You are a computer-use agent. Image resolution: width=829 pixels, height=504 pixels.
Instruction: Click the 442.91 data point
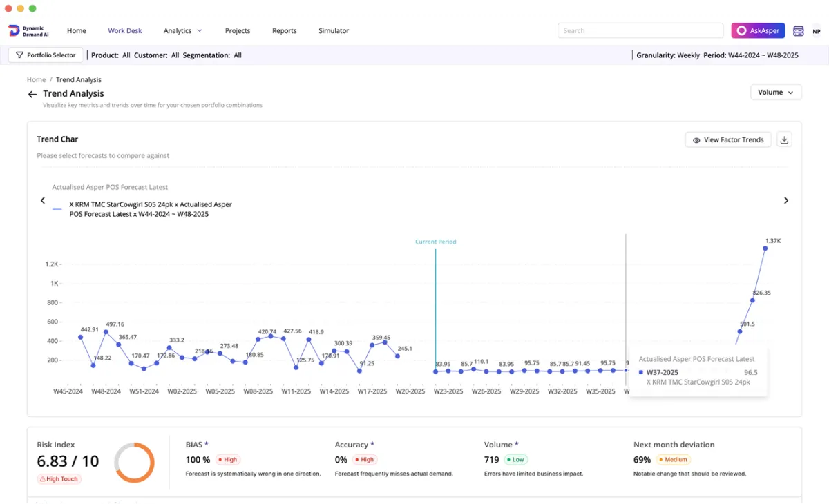point(80,338)
